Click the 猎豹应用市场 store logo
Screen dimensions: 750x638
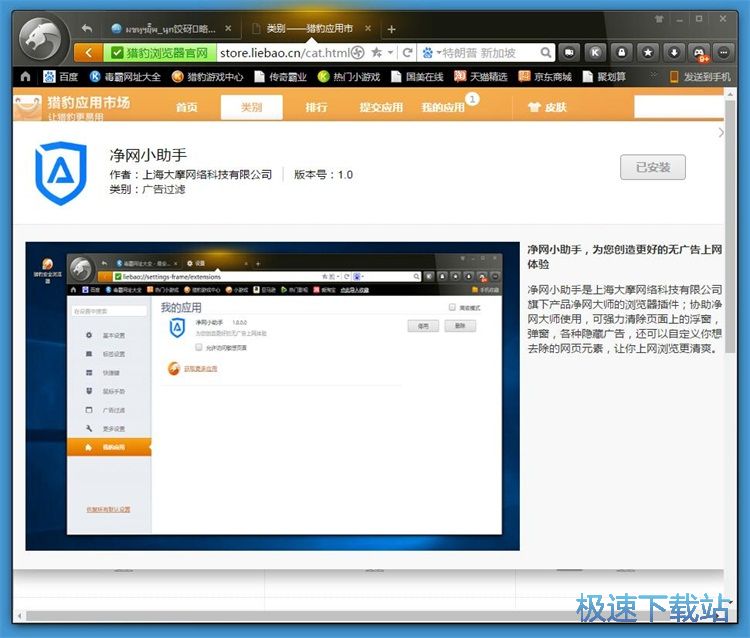[72, 107]
